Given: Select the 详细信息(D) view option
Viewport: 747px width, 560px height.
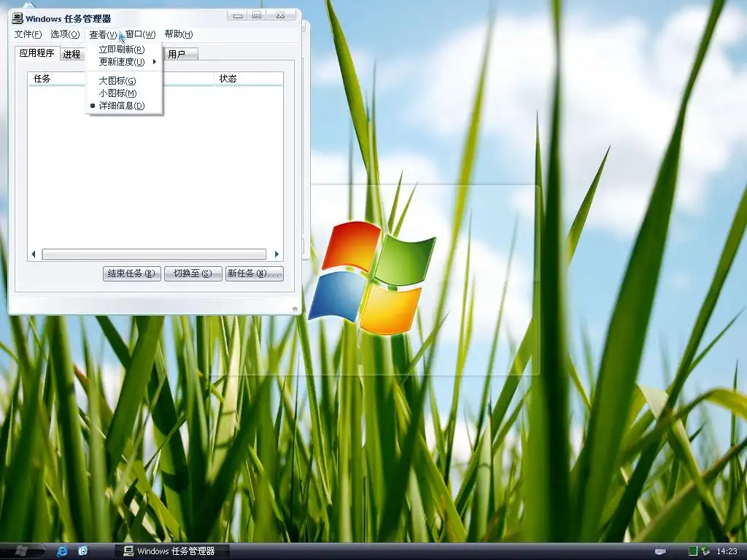Looking at the screenshot, I should (124, 106).
